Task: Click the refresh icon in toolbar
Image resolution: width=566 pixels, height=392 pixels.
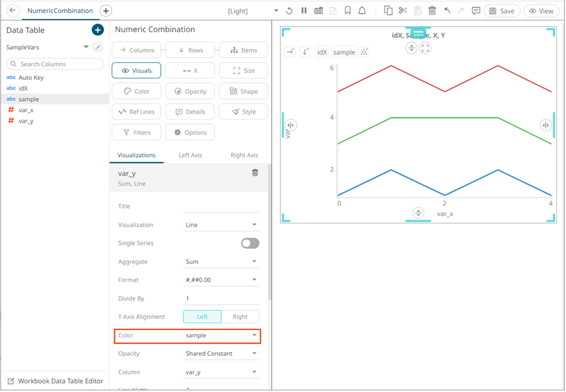Action: [x=289, y=11]
